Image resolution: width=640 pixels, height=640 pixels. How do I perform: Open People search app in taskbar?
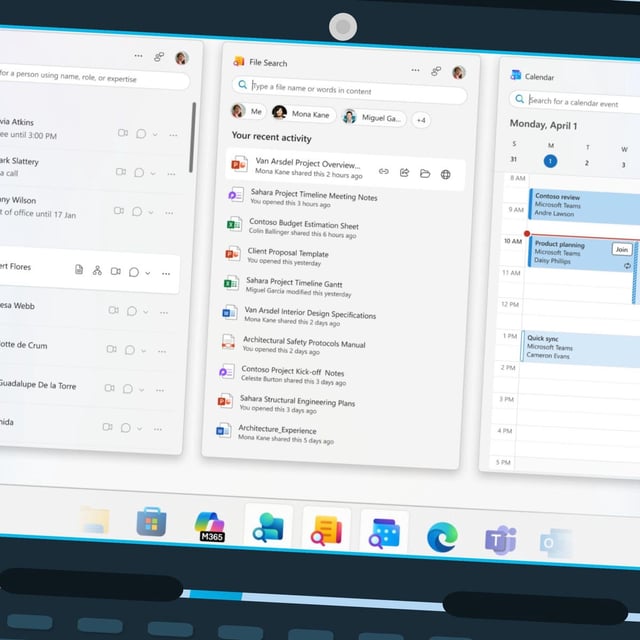pyautogui.click(x=268, y=527)
